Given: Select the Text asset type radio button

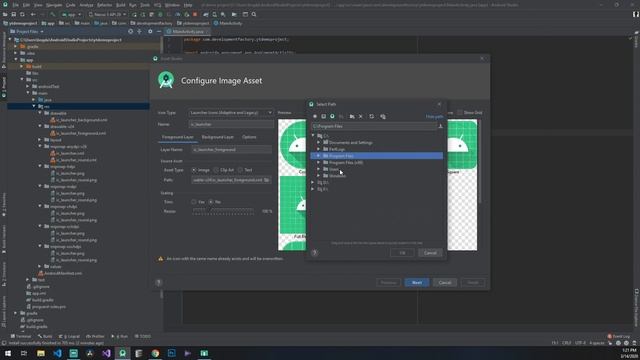Looking at the screenshot, I should [x=240, y=170].
